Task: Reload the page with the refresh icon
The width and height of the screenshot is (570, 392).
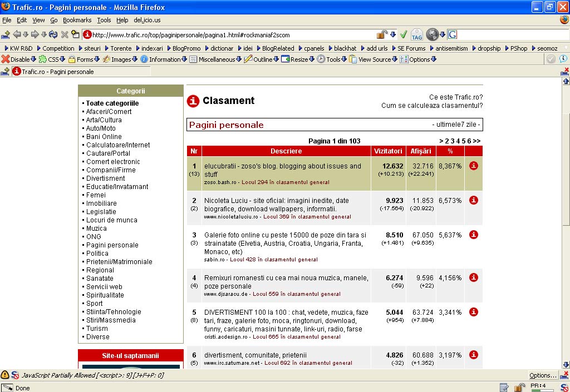Action: (53, 34)
